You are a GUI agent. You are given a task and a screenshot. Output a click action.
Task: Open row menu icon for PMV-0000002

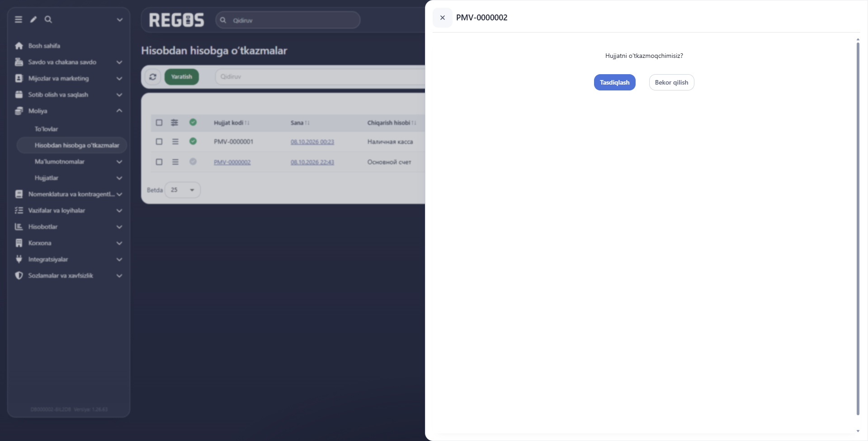(175, 162)
